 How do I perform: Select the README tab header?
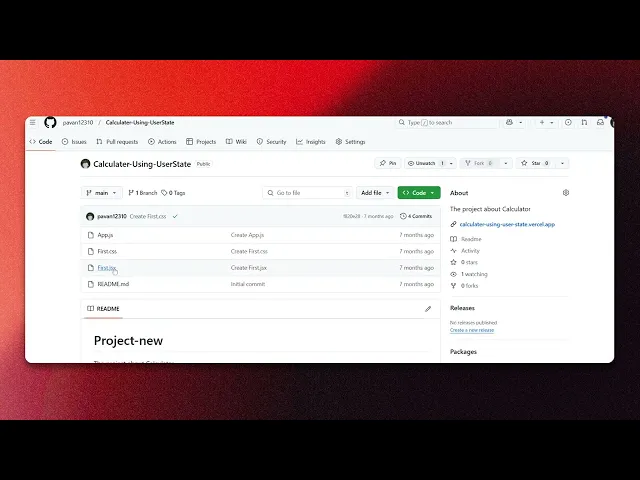pyautogui.click(x=103, y=309)
